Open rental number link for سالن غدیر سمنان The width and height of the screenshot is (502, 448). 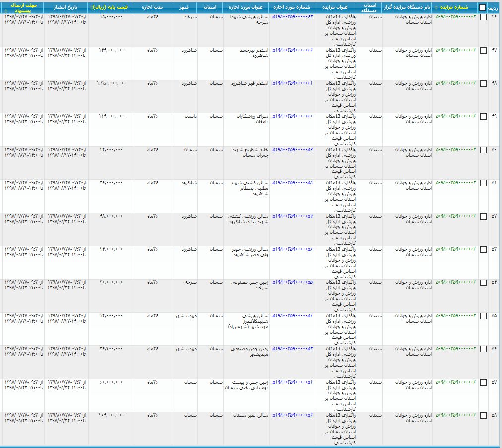(x=293, y=415)
